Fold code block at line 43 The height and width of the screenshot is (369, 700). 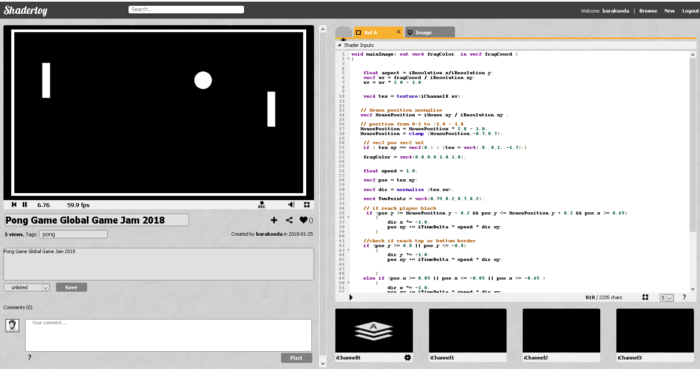pyautogui.click(x=348, y=250)
